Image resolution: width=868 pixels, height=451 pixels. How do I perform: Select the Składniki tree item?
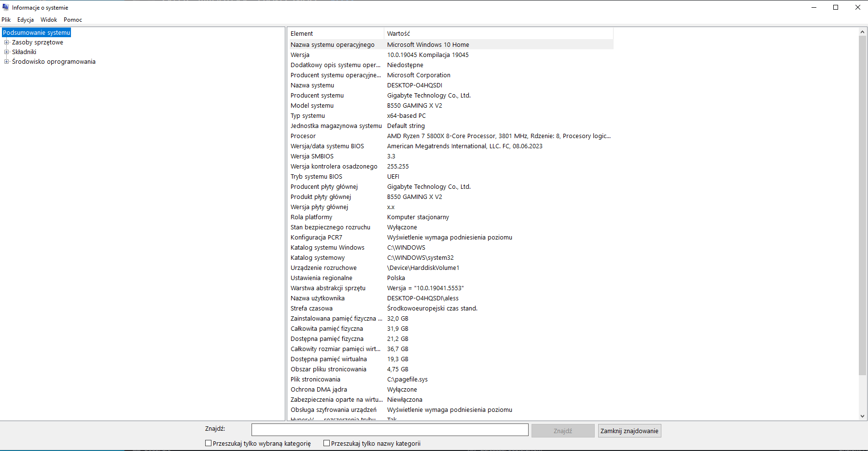tap(24, 52)
